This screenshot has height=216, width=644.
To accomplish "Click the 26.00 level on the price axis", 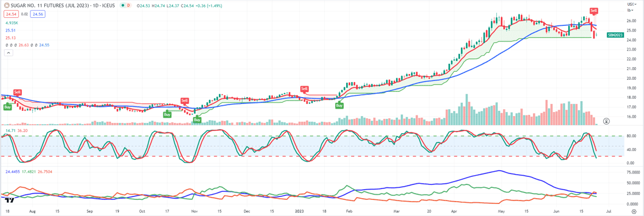I will click(631, 21).
